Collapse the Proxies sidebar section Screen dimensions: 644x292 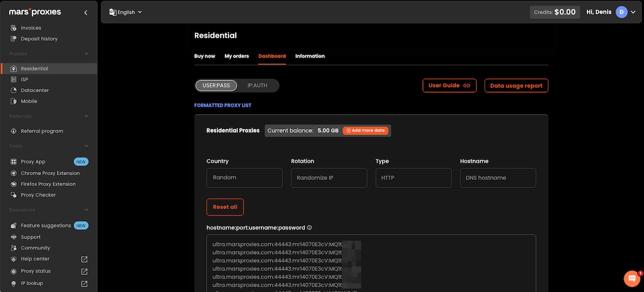pos(86,54)
